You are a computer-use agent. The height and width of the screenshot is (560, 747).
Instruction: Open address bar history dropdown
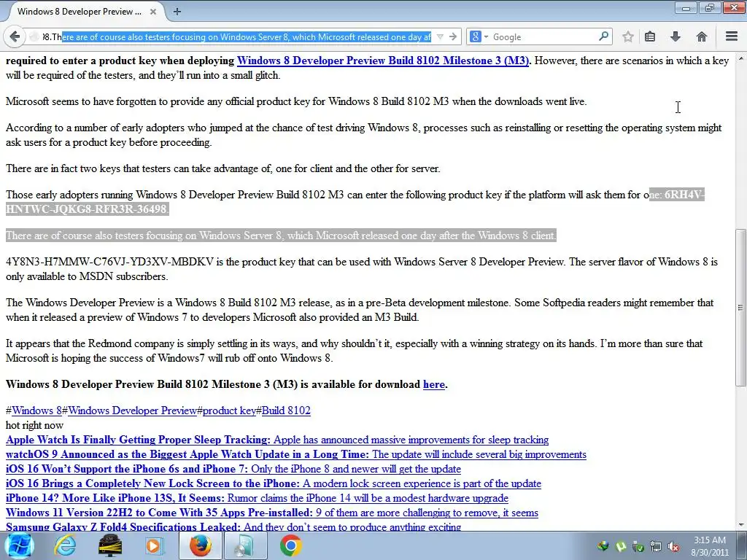coord(440,36)
